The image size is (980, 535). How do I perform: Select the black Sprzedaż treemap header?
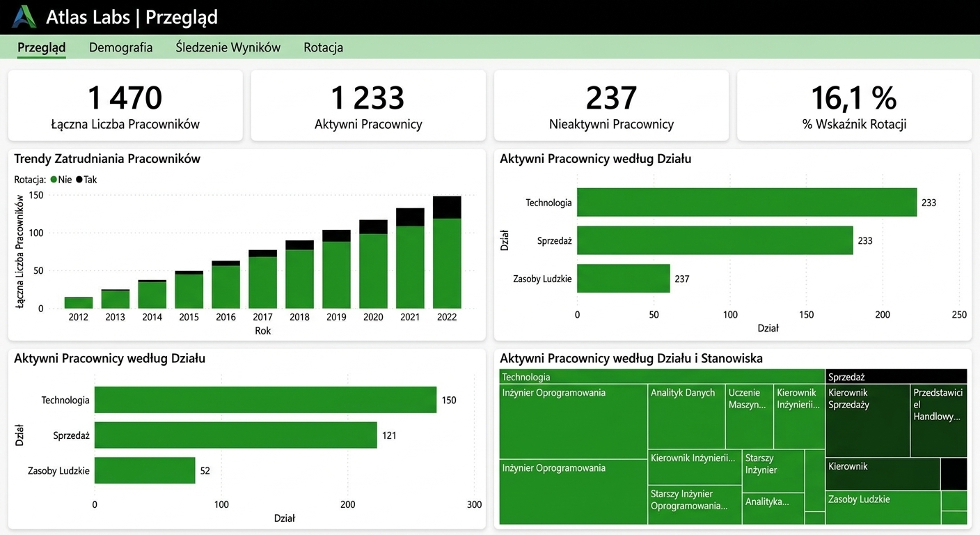pyautogui.click(x=896, y=377)
